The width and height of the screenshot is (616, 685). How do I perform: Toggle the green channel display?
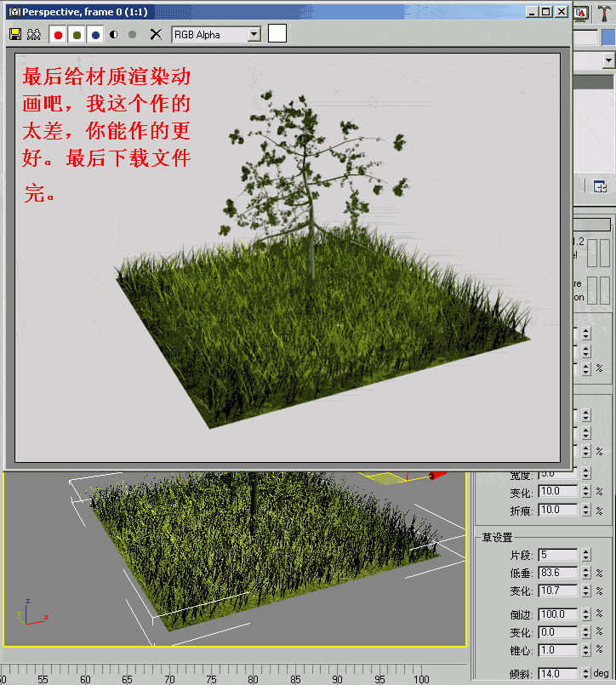coord(77,35)
